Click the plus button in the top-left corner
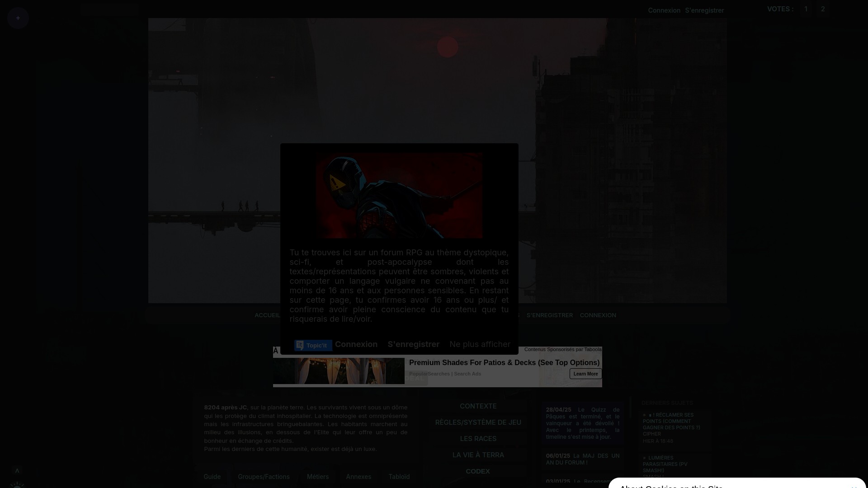 18,18
